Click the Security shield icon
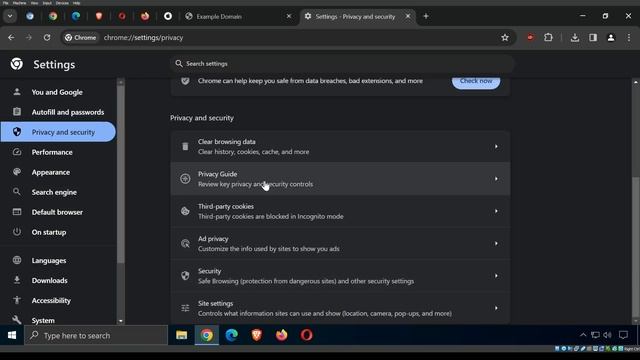Image resolution: width=640 pixels, height=360 pixels. coord(185,276)
